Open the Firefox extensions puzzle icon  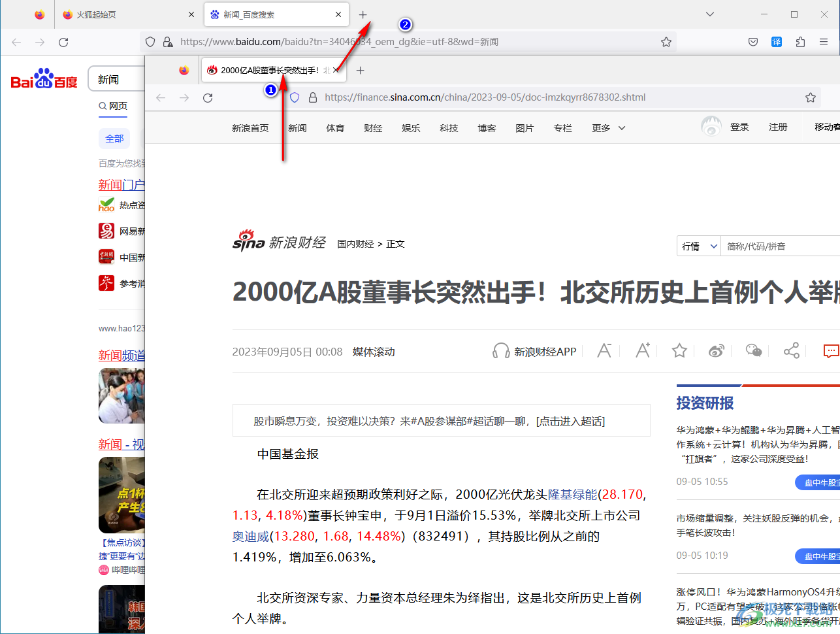pyautogui.click(x=800, y=42)
